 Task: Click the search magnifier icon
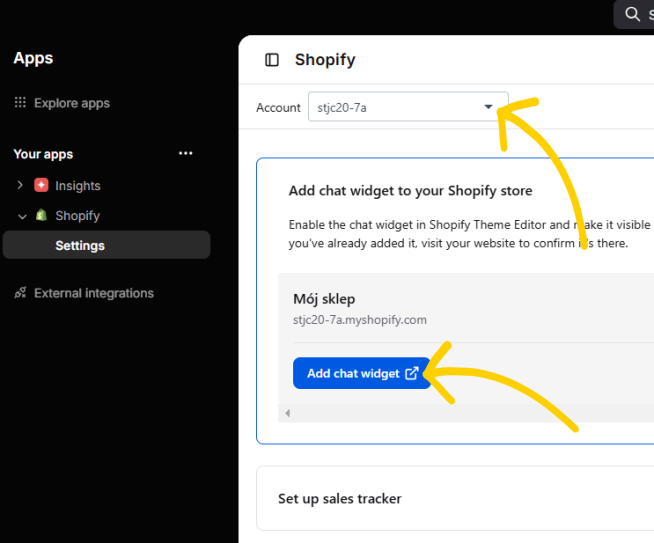[x=632, y=14]
